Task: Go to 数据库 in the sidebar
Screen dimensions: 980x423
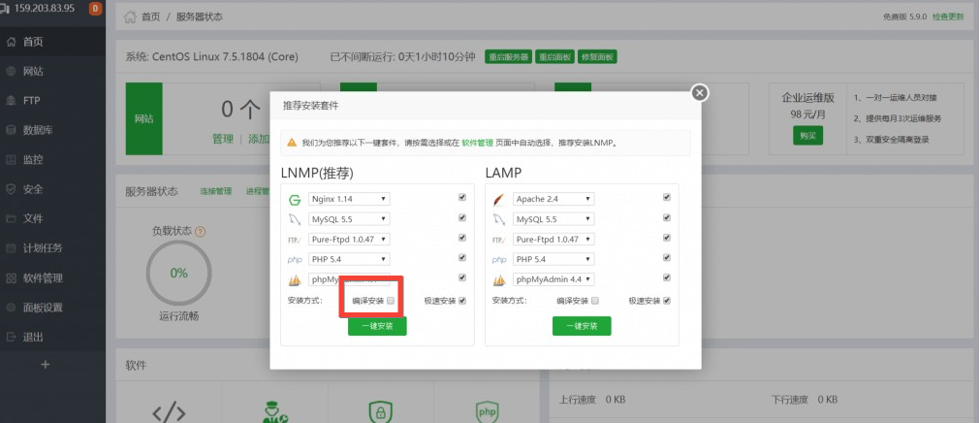Action: click(37, 130)
